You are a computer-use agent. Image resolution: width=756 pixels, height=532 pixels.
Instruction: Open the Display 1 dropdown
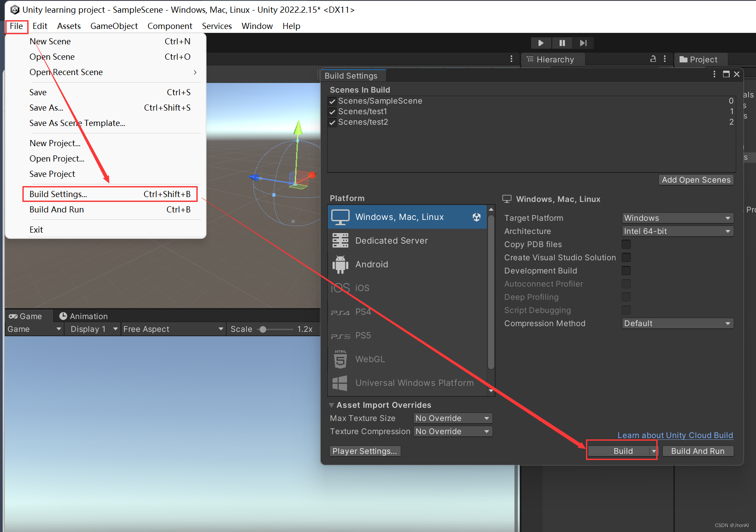point(92,329)
